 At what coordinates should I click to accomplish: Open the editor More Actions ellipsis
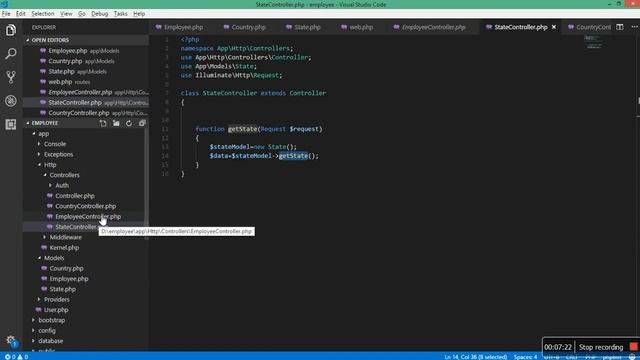coord(634,27)
